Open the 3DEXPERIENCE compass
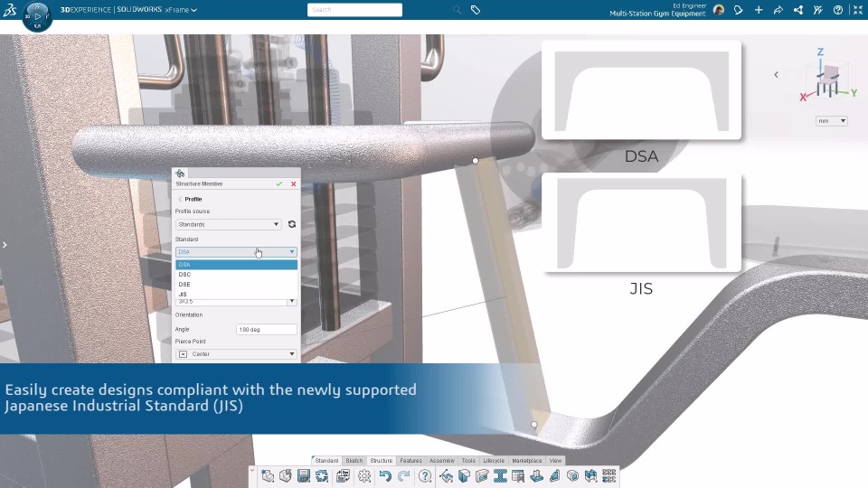The width and height of the screenshot is (868, 488). (37, 16)
